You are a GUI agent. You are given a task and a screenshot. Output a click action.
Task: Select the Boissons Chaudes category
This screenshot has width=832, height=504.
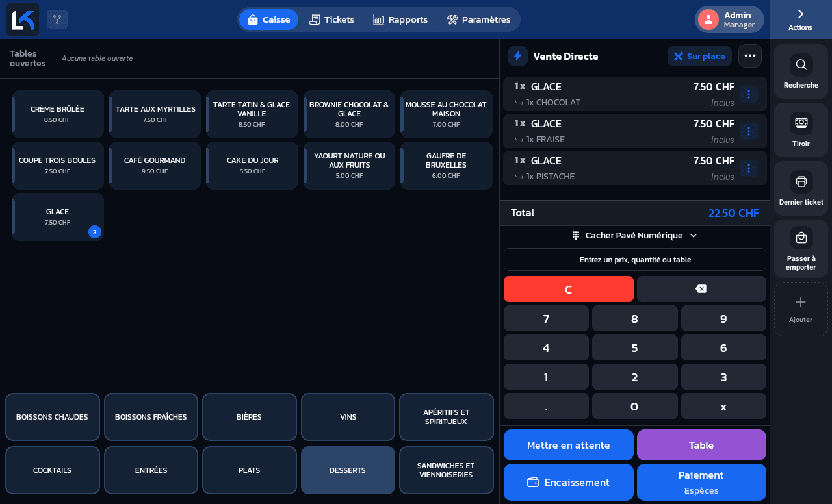coord(53,417)
